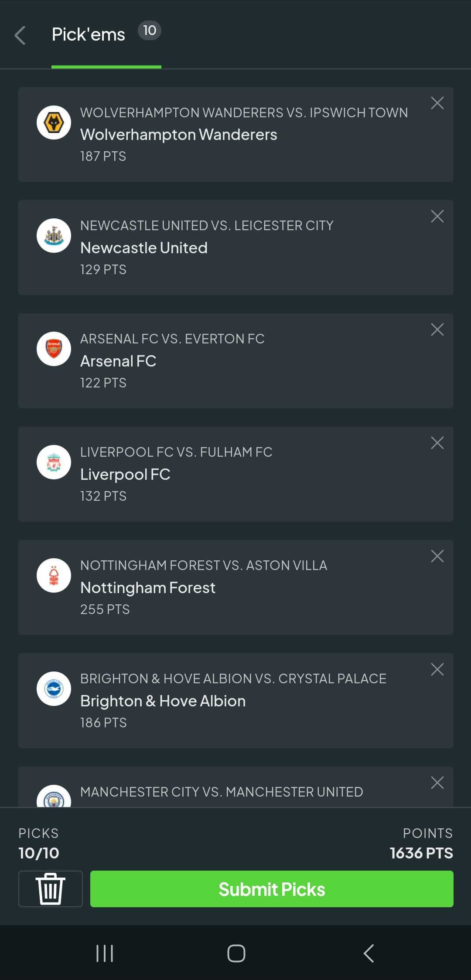Delete all picks with trash icon
Image resolution: width=471 pixels, height=980 pixels.
[51, 889]
